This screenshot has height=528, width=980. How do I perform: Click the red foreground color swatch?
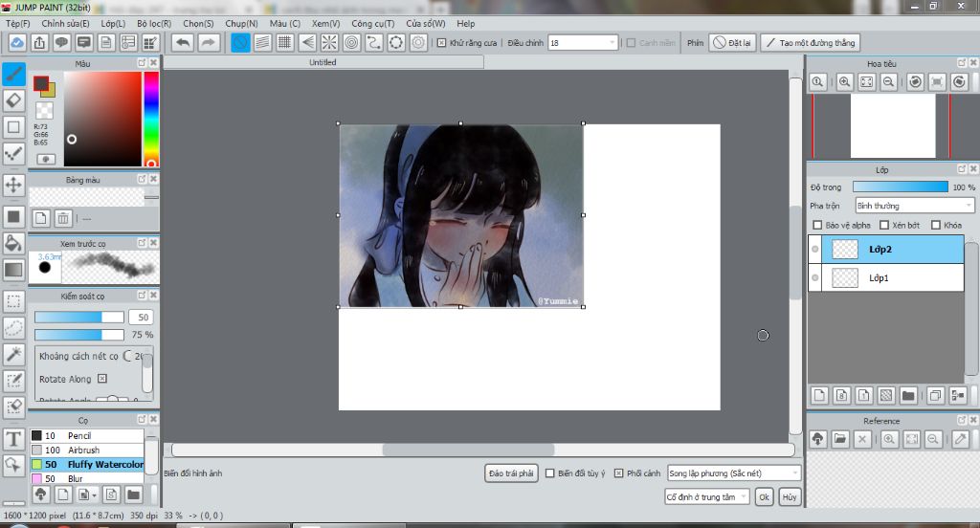tap(40, 83)
